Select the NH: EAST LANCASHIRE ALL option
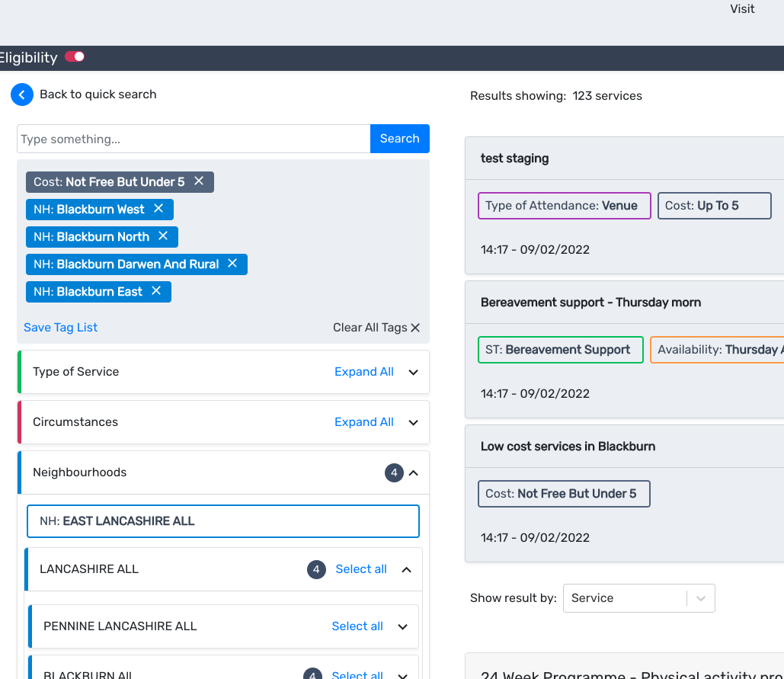The image size is (784, 679). (222, 521)
